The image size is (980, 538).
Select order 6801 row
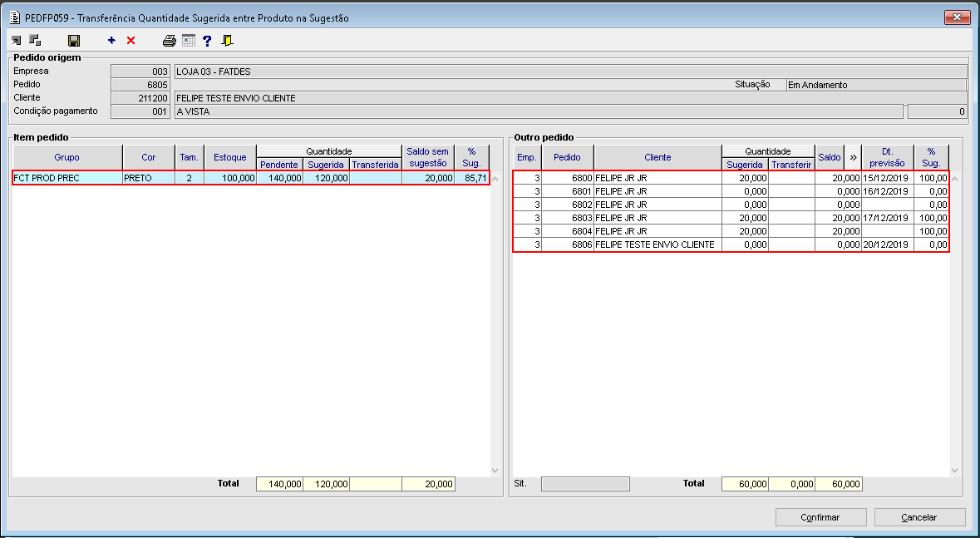731,190
